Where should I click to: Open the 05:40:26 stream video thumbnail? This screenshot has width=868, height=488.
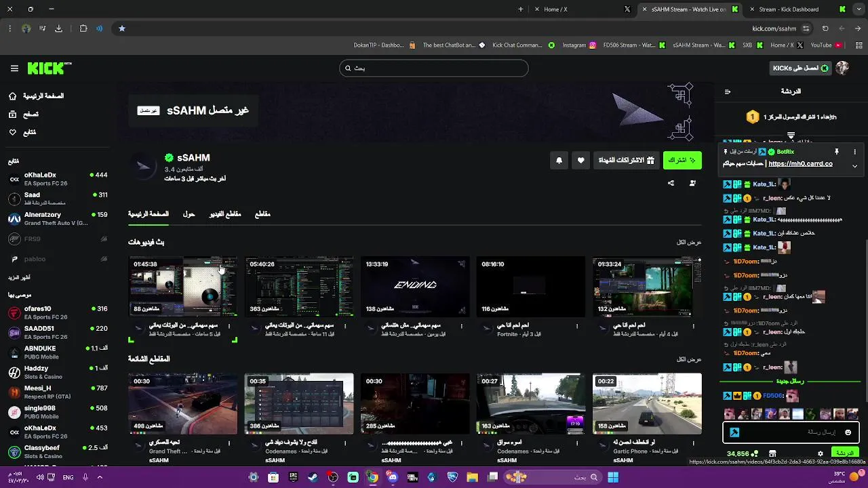(x=299, y=287)
